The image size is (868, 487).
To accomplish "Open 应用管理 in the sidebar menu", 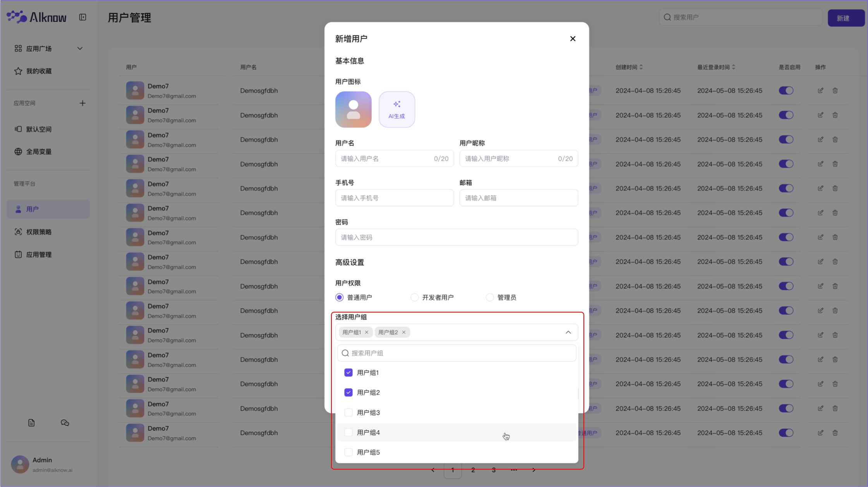I will (38, 254).
